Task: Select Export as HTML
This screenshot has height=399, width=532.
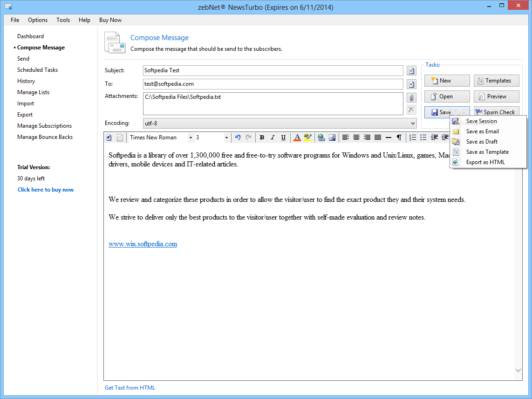Action: click(x=488, y=162)
